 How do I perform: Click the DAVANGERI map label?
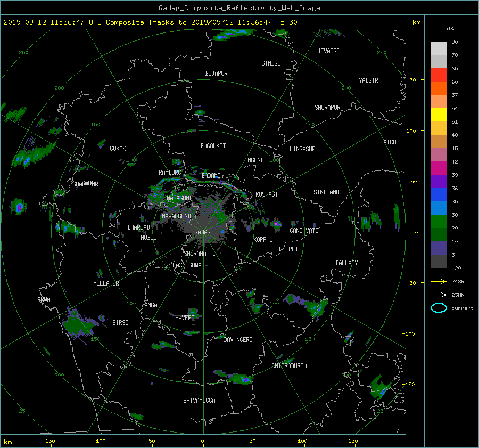(238, 340)
